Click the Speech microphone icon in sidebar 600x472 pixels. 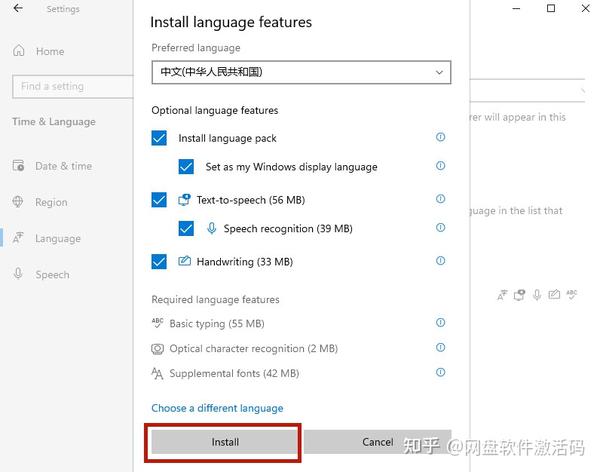(x=18, y=273)
